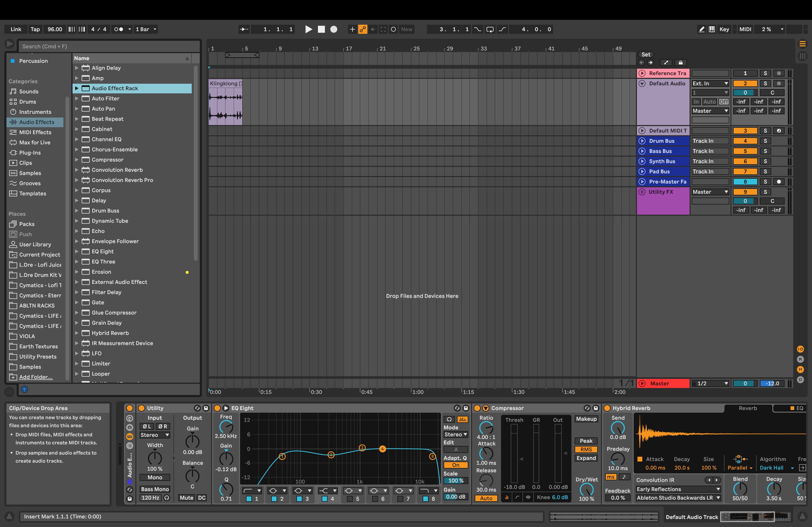Open the Dark Hall algorithm dropdown in Hybrid Reverb
812x527 pixels.
[x=776, y=467]
